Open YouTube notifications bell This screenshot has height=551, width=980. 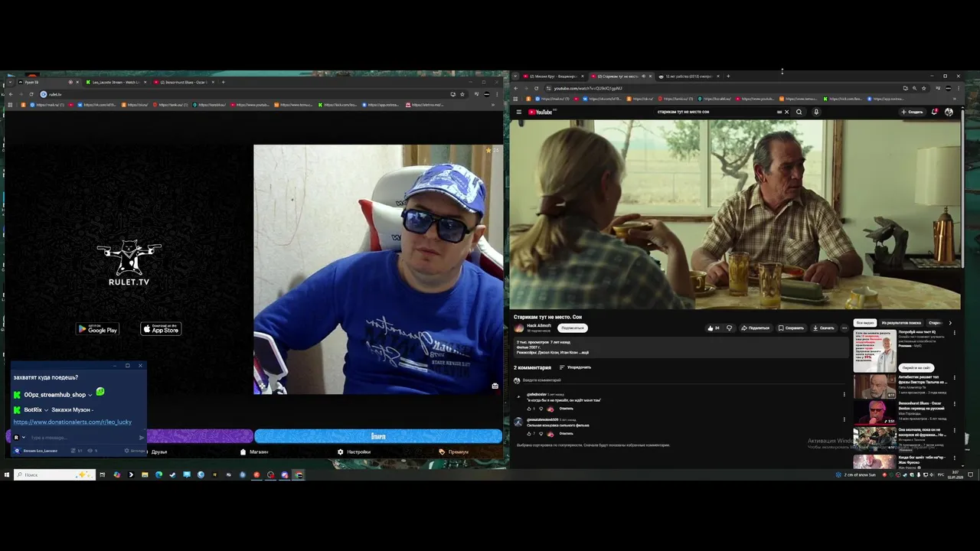(x=935, y=112)
